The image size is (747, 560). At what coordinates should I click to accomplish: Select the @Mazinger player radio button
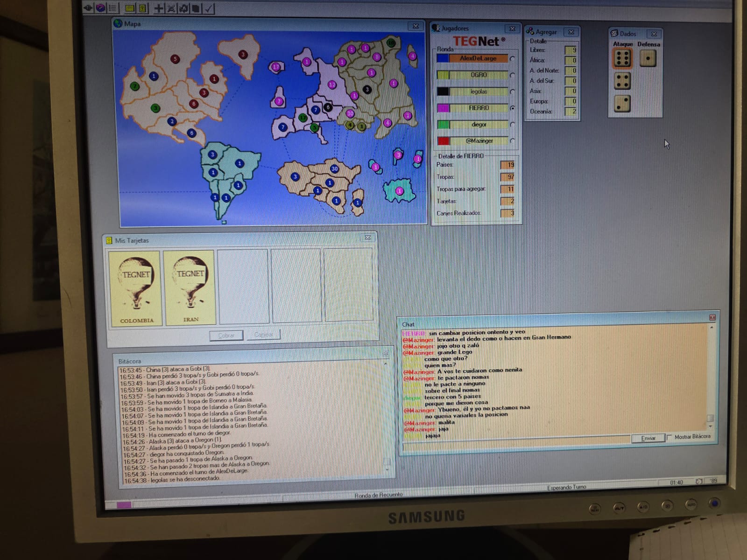click(513, 141)
